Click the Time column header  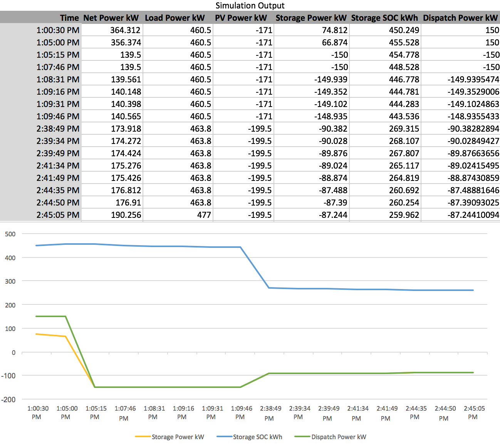pos(69,18)
